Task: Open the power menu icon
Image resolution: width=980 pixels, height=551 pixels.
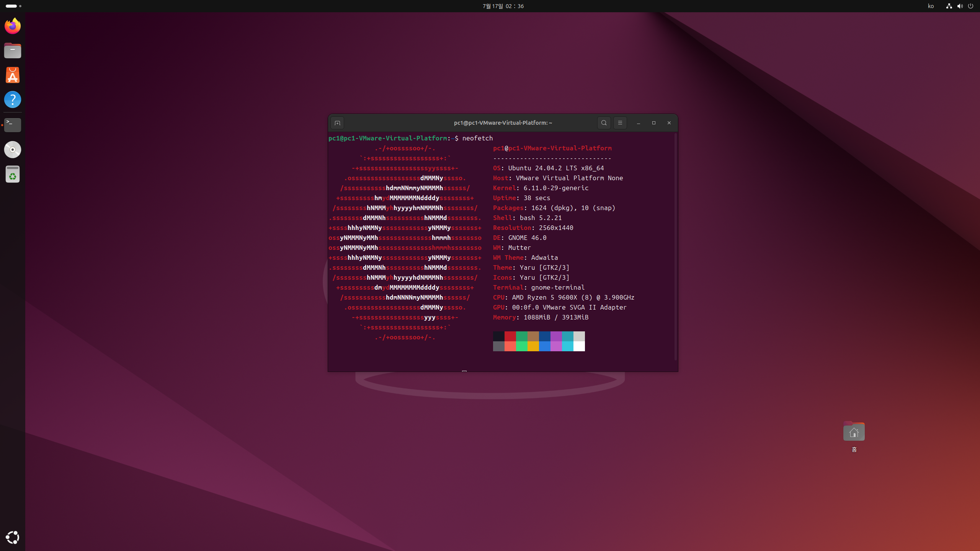Action: coord(970,6)
